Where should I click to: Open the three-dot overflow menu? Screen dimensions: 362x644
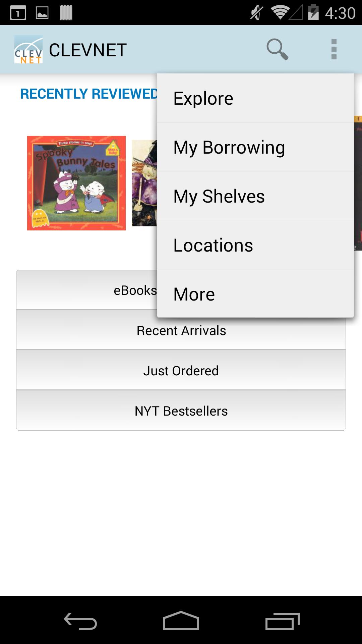[x=334, y=50]
